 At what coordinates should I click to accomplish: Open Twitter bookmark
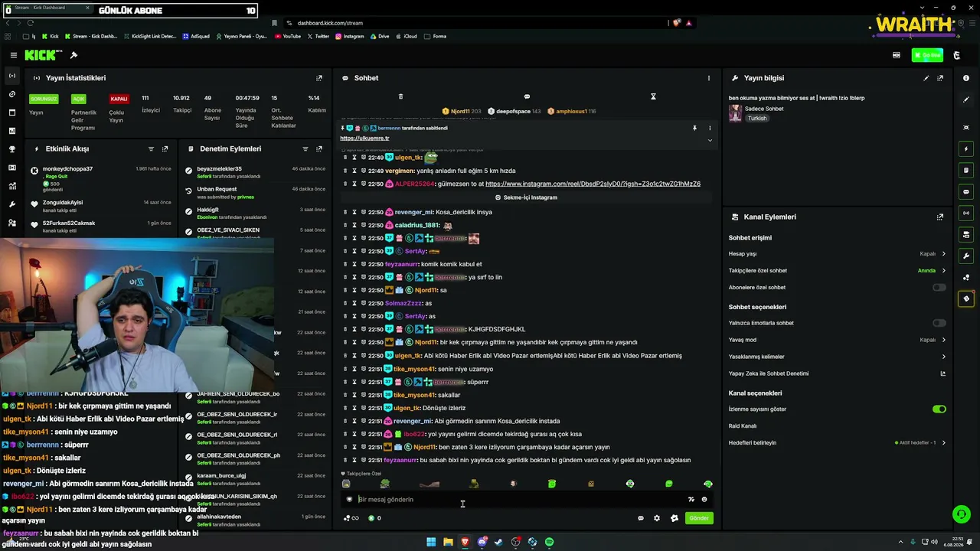click(x=318, y=36)
